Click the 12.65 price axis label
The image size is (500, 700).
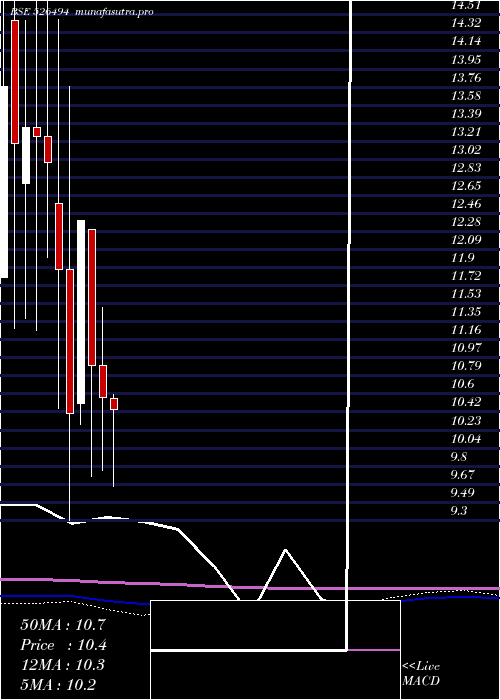(x=466, y=186)
